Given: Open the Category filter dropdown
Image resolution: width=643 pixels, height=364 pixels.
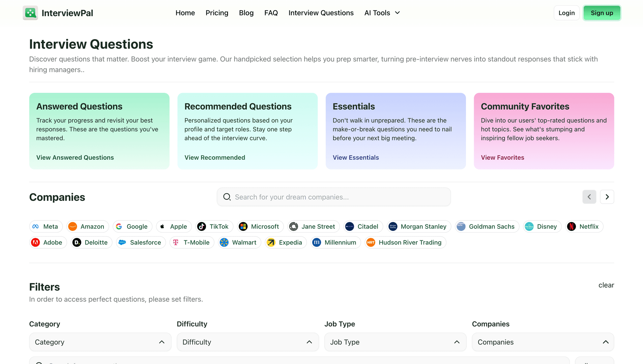Looking at the screenshot, I should (x=100, y=342).
